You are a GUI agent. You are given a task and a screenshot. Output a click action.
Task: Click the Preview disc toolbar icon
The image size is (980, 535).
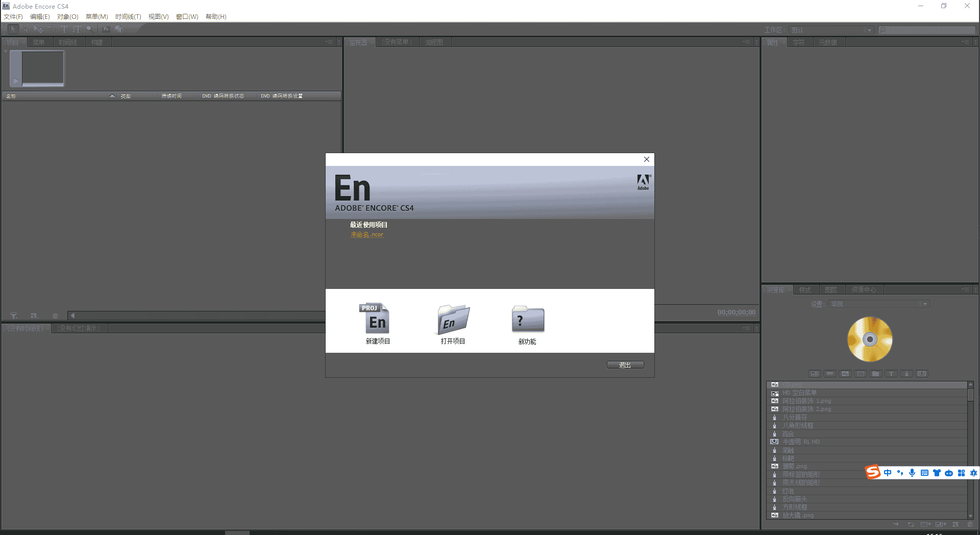[119, 29]
